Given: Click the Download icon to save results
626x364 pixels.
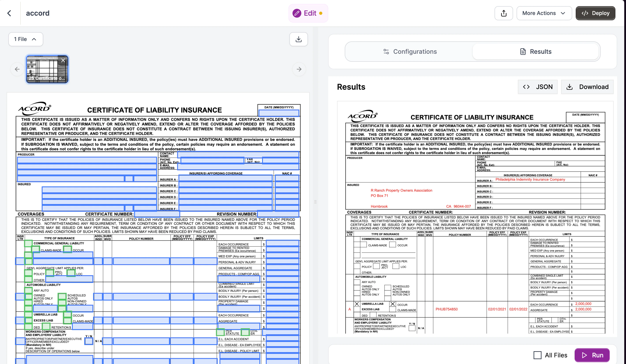Looking at the screenshot, I should tap(569, 87).
